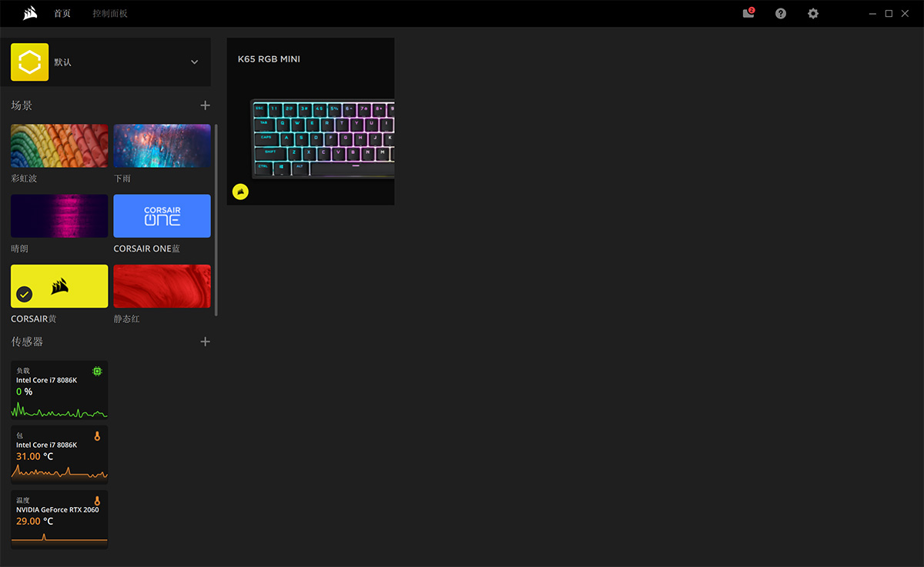Click yellow Corsair badge on K65 card
The image size is (924, 567).
pyautogui.click(x=240, y=192)
